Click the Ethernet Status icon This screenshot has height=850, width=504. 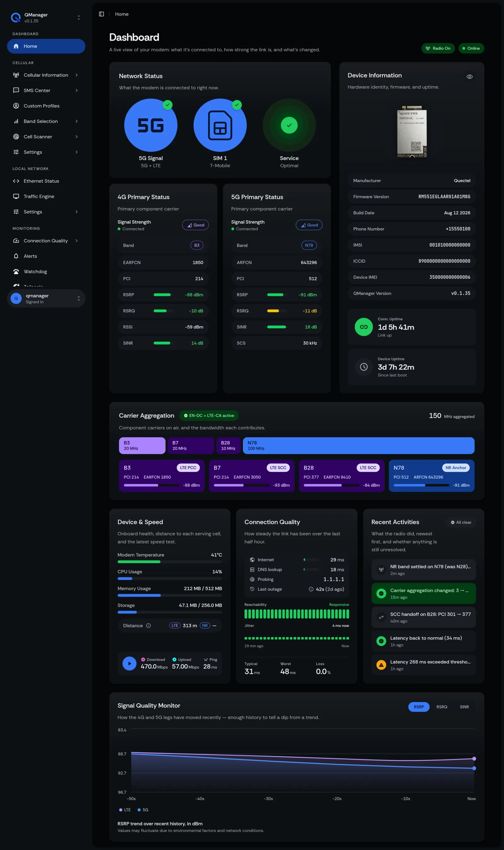pos(16,181)
